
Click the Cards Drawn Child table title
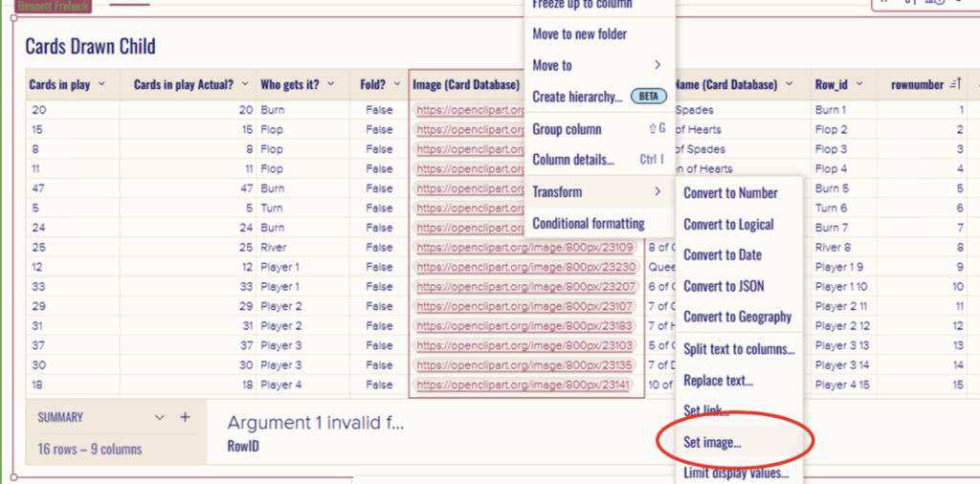pos(90,47)
